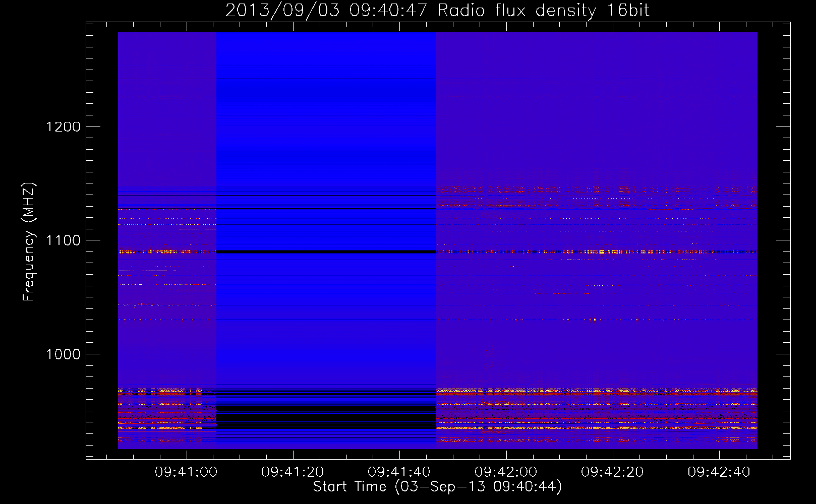Click the black 1090 MHz line inside blue gap
Screen dimensions: 816x504
pos(326,251)
